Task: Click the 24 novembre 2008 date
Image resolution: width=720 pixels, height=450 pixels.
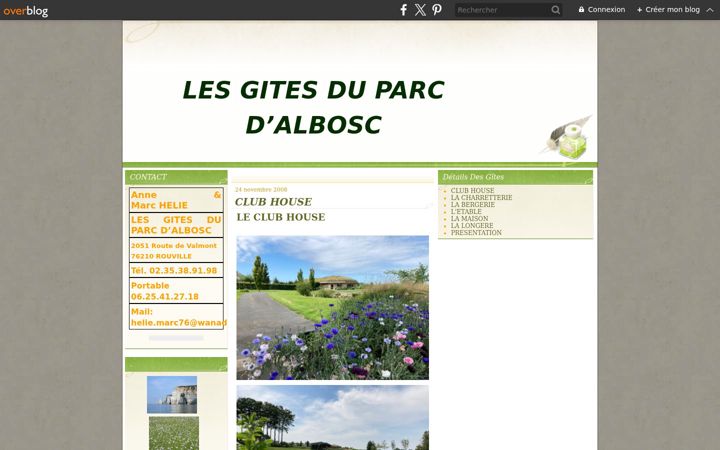Action: pos(261,190)
